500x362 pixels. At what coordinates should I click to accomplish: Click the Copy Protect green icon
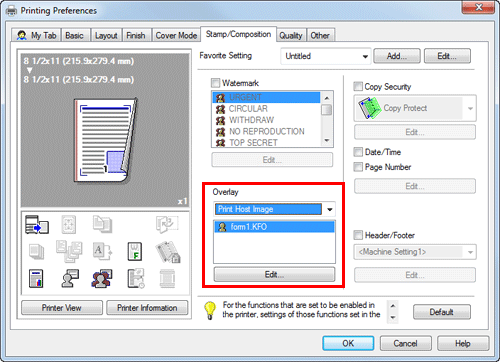[369, 108]
